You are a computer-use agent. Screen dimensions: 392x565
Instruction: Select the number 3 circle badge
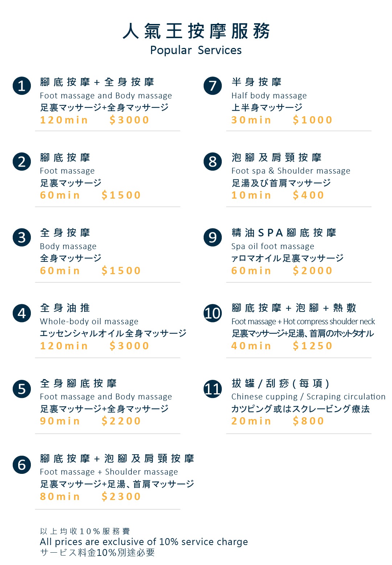[x=22, y=237]
